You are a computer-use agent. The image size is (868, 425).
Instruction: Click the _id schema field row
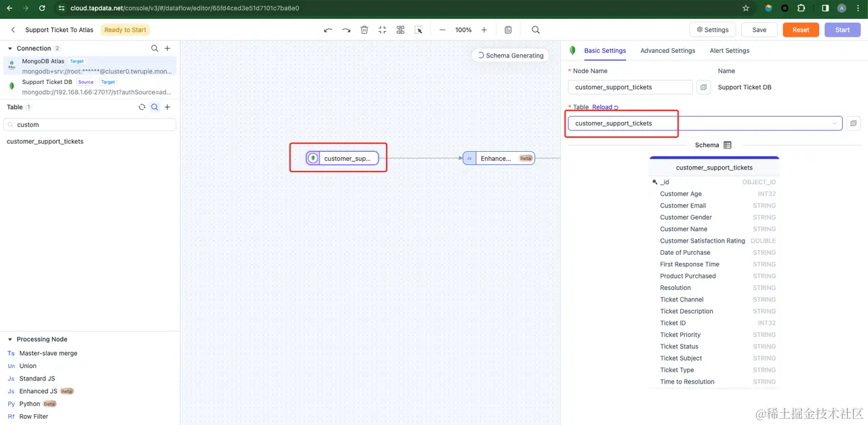(x=714, y=182)
